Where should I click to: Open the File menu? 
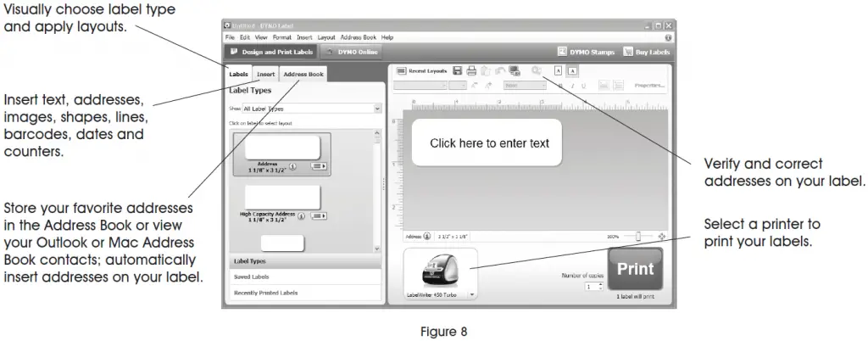coord(231,37)
